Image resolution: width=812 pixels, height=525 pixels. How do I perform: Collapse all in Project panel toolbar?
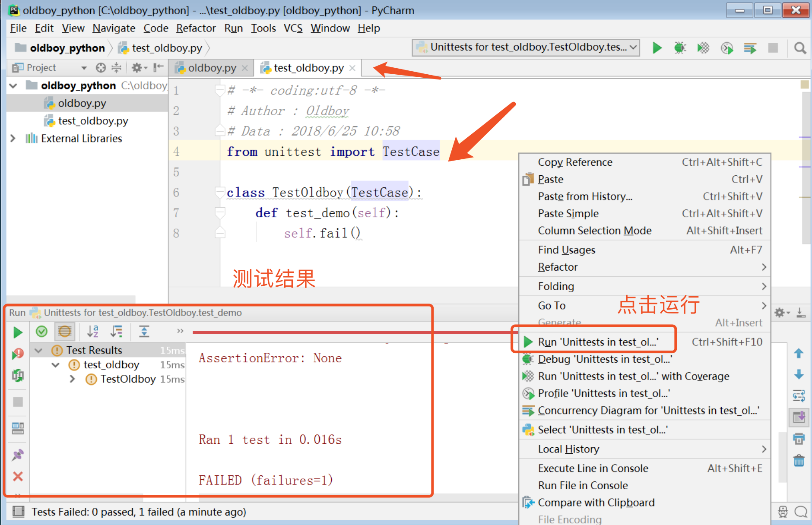(116, 68)
